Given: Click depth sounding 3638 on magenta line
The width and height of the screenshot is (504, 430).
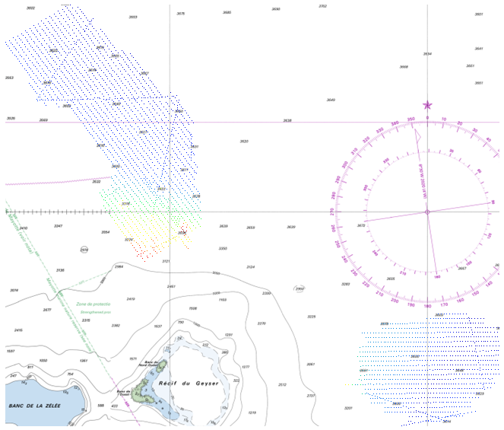Looking at the screenshot, I should coord(287,121).
